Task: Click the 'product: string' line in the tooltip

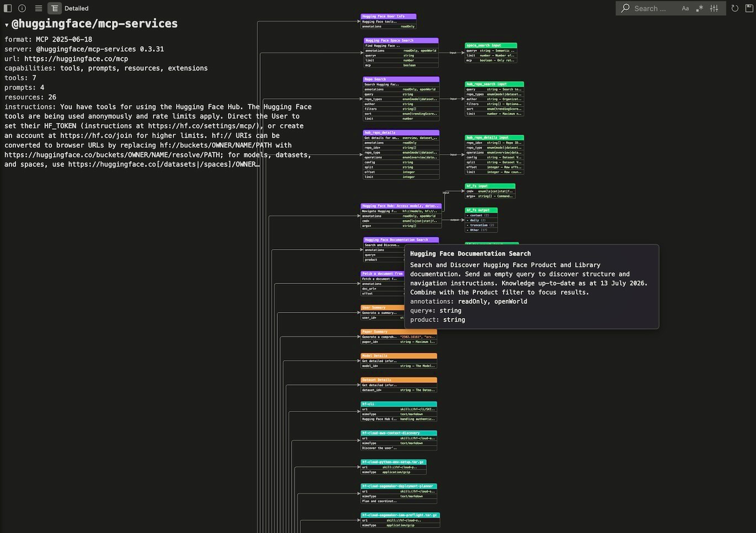Action: point(437,320)
